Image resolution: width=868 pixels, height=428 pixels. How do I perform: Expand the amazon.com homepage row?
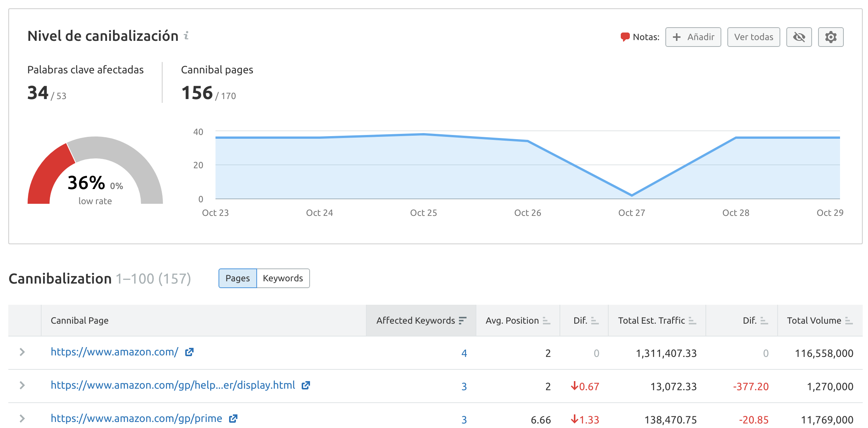pyautogui.click(x=22, y=352)
